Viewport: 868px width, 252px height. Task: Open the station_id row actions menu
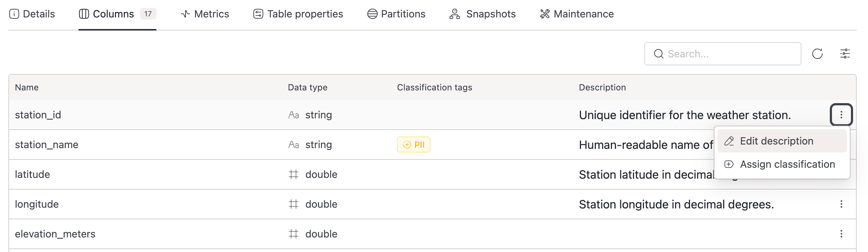[841, 115]
